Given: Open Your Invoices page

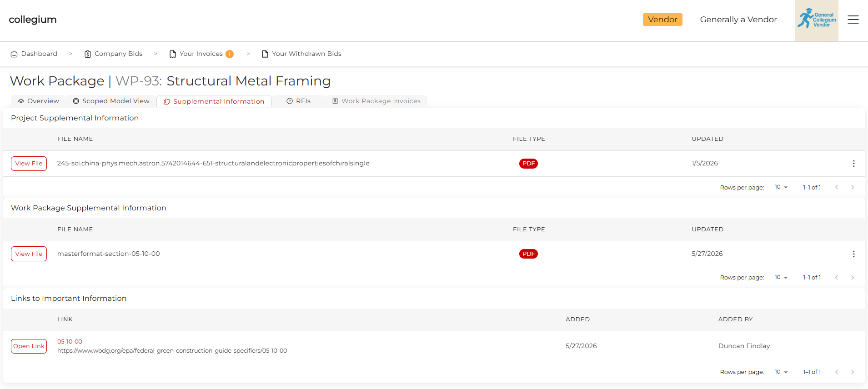Looking at the screenshot, I should pyautogui.click(x=201, y=54).
